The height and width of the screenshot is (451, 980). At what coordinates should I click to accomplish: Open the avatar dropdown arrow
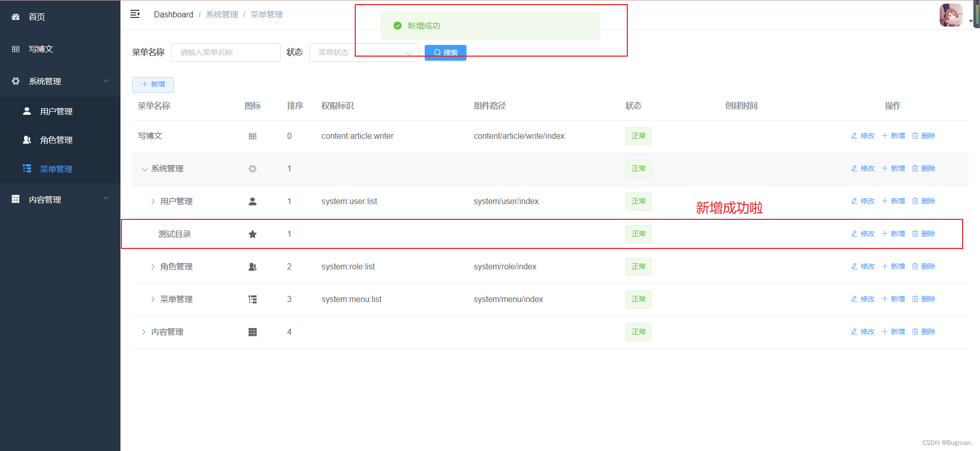(x=970, y=21)
